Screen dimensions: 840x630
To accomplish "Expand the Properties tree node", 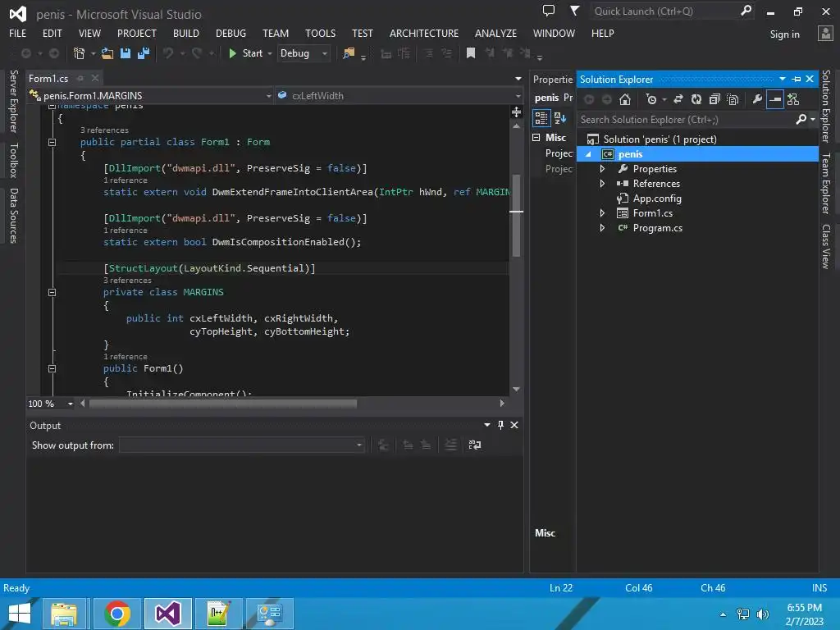I will [603, 169].
